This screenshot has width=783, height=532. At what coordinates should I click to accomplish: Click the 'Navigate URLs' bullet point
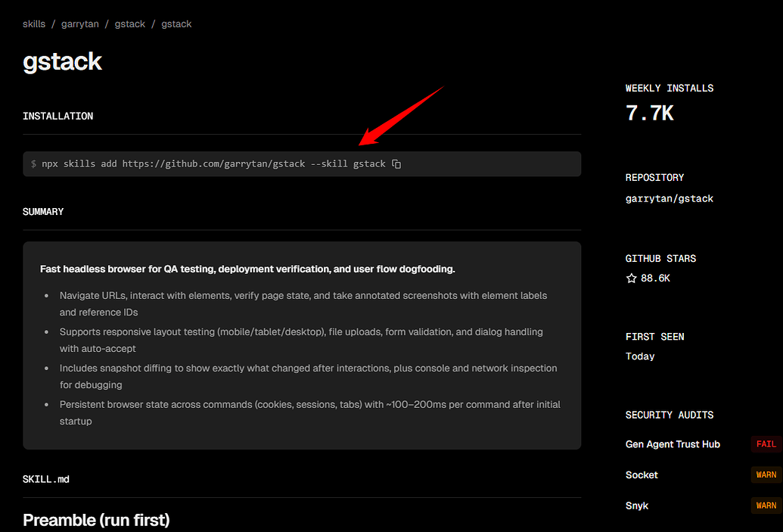coord(303,303)
